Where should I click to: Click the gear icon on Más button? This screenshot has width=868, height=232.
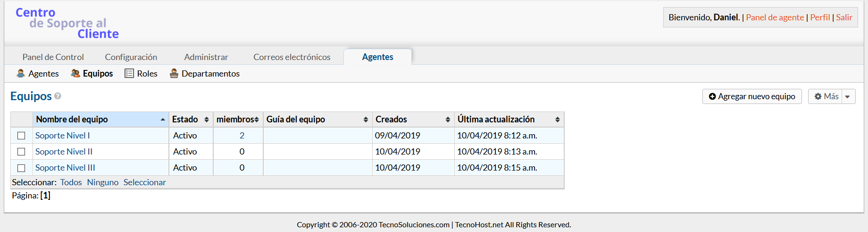(818, 96)
